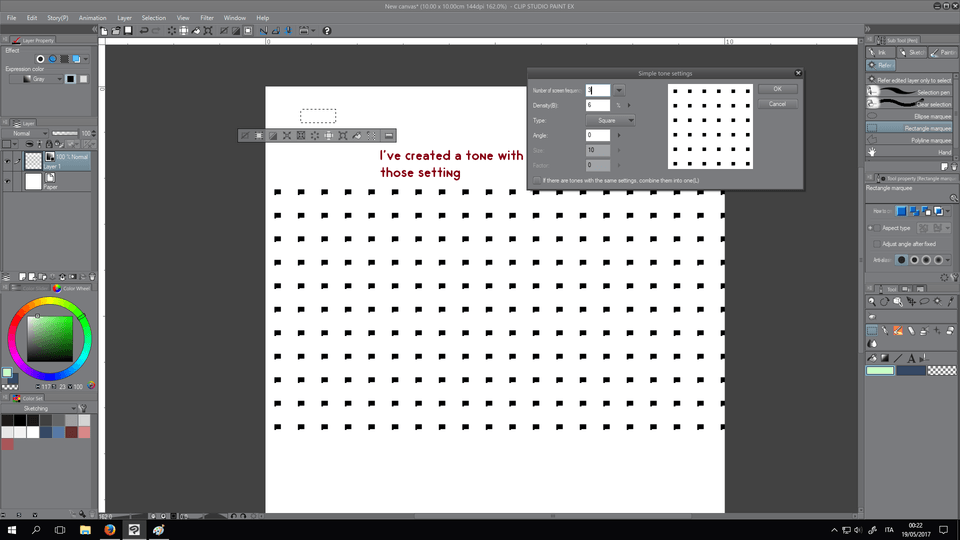Click deselect icon on selection launcher
Image resolution: width=960 pixels, height=540 pixels.
[245, 135]
